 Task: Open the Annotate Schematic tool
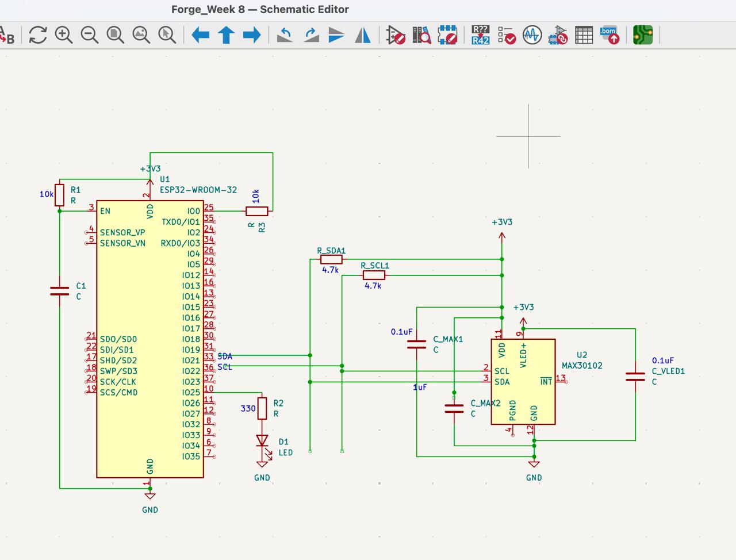pyautogui.click(x=479, y=35)
